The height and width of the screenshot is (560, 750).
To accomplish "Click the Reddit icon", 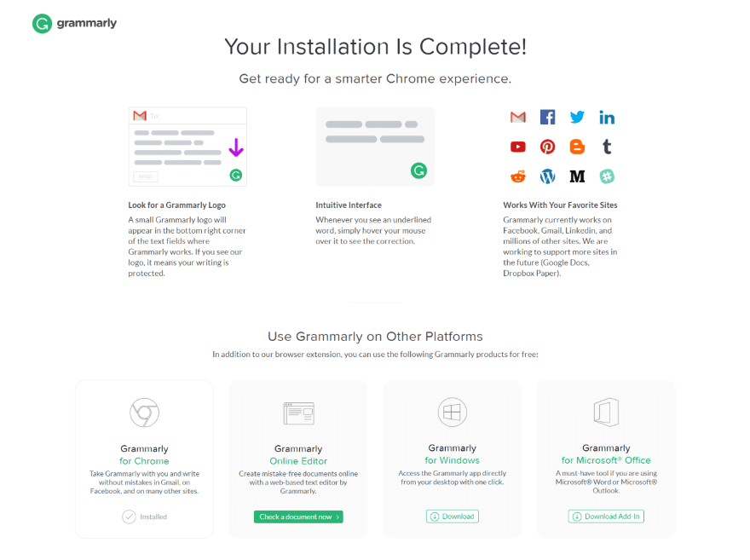I will click(518, 176).
